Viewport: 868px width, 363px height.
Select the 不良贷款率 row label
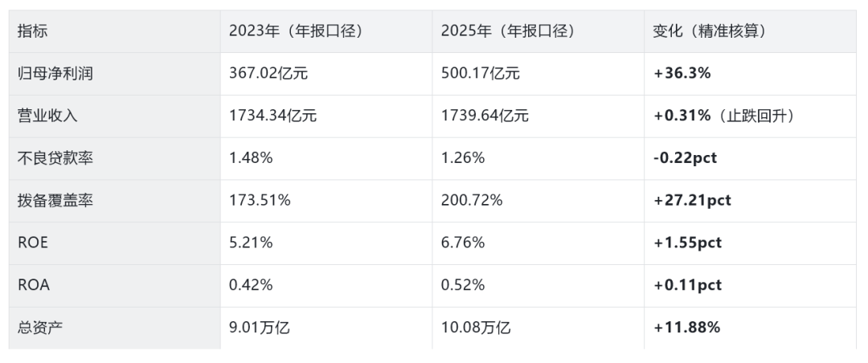55,158
